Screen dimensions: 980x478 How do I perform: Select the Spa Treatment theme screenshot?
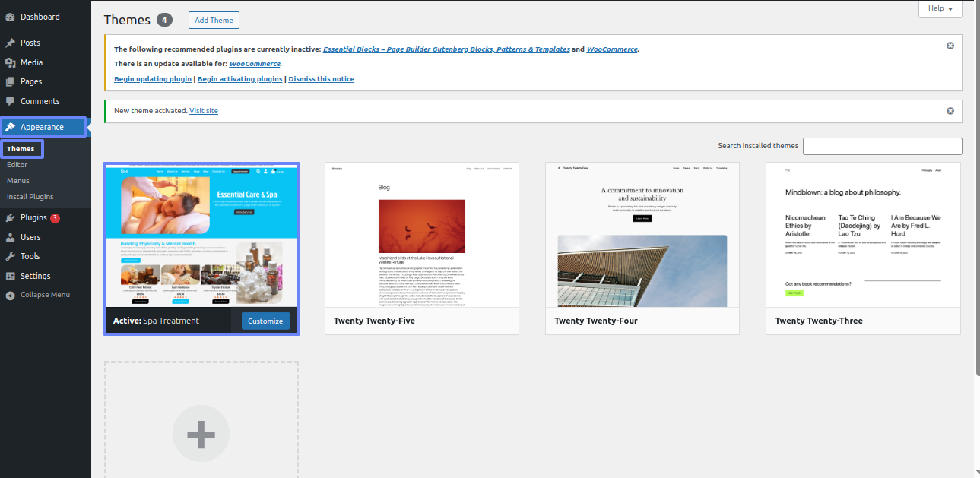(201, 236)
